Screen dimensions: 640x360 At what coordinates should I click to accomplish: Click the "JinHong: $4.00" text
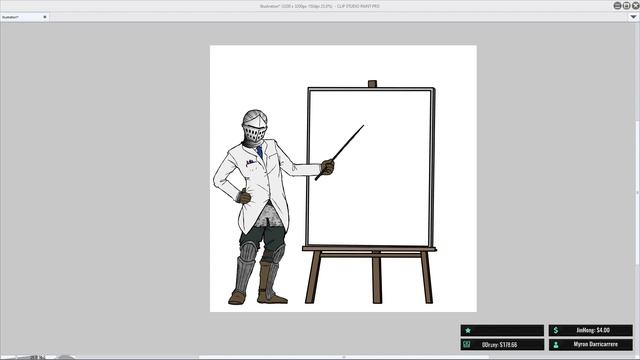pyautogui.click(x=593, y=330)
